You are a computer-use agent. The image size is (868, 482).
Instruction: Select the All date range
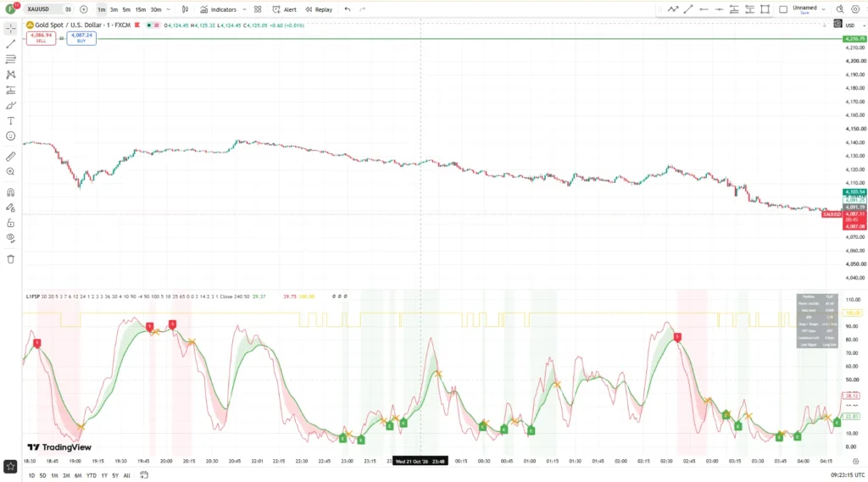127,475
